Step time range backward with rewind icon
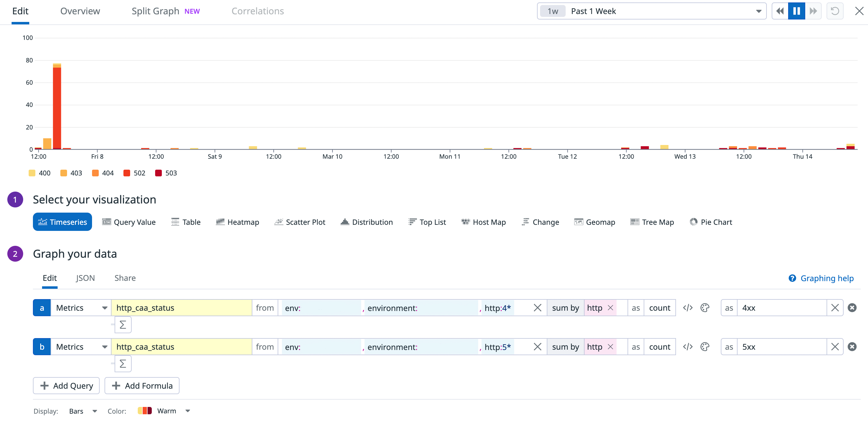Screen dimensions: 868x424 (x=780, y=11)
